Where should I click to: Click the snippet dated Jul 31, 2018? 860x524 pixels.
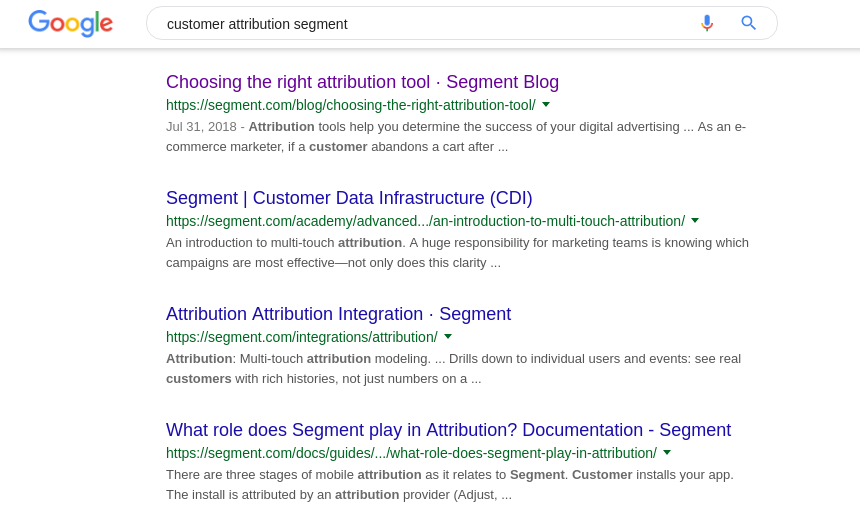tap(456, 137)
